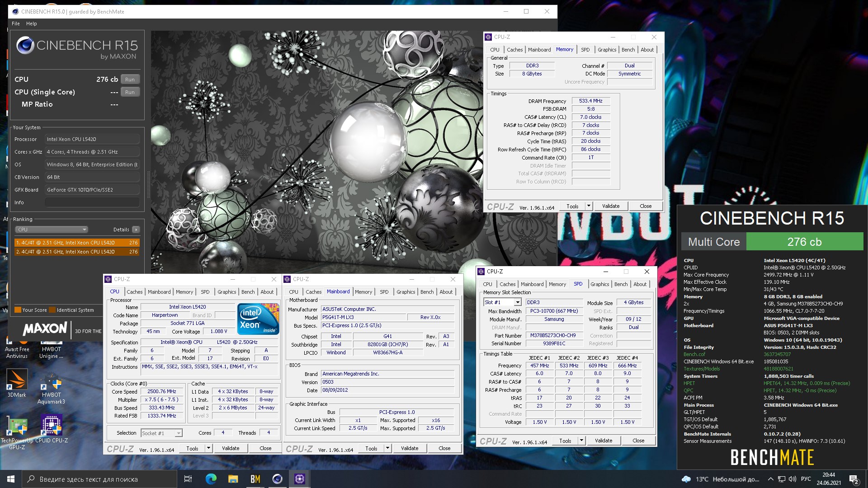
Task: Select second ranking entry 4C/4T Xeon L5420
Action: [x=77, y=252]
